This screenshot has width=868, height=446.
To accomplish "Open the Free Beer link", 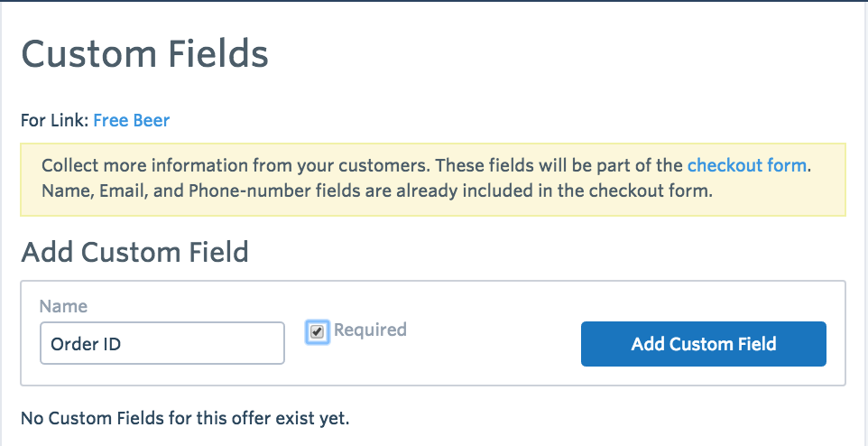I will point(131,120).
